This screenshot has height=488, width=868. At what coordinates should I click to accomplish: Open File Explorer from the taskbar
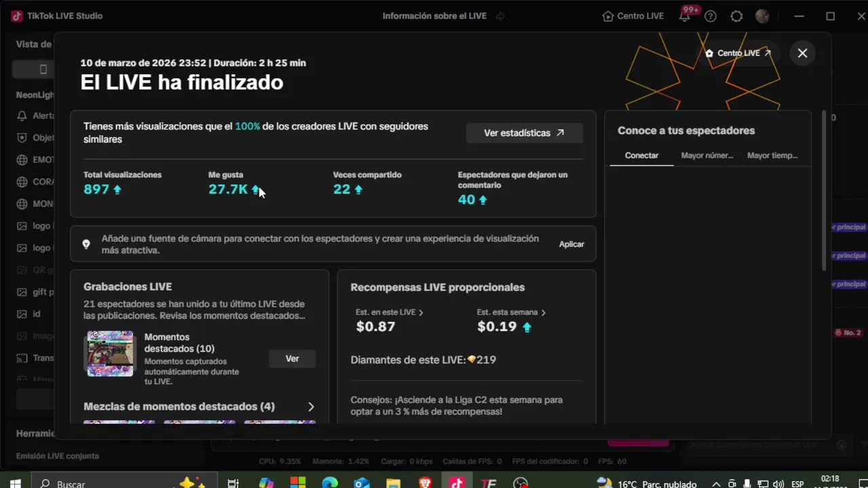pos(393,483)
